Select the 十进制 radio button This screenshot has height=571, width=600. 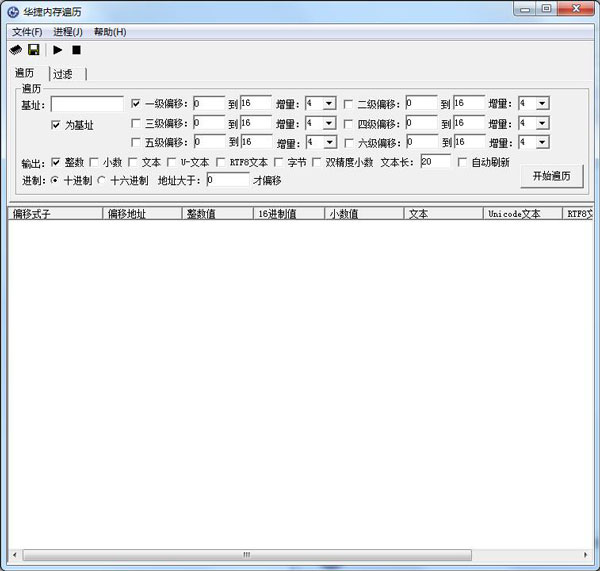(x=55, y=180)
